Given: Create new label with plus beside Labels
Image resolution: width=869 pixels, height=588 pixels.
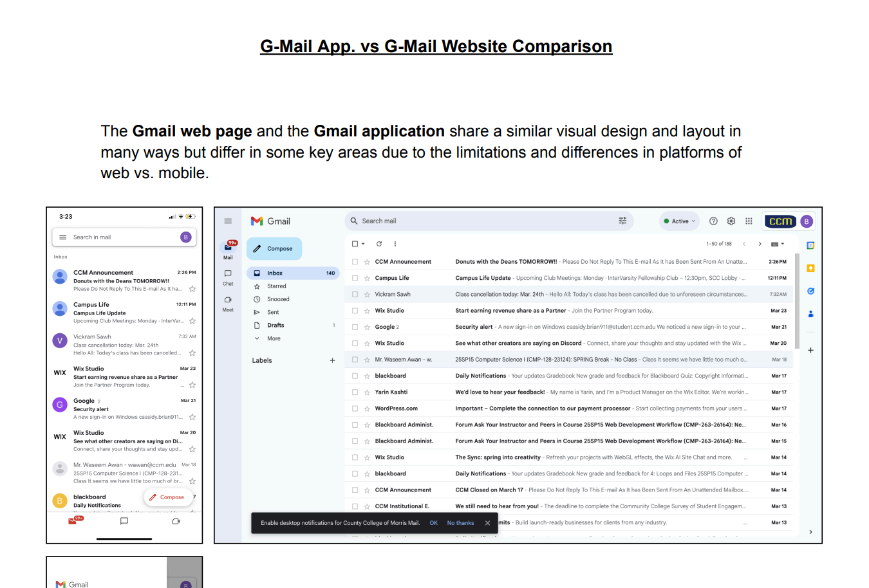Looking at the screenshot, I should [x=332, y=360].
